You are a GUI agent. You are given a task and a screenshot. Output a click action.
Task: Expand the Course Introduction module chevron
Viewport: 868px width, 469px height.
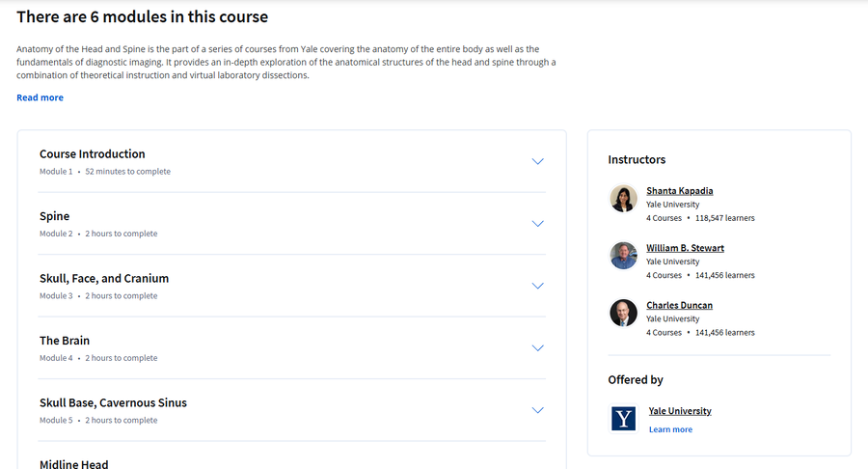537,162
